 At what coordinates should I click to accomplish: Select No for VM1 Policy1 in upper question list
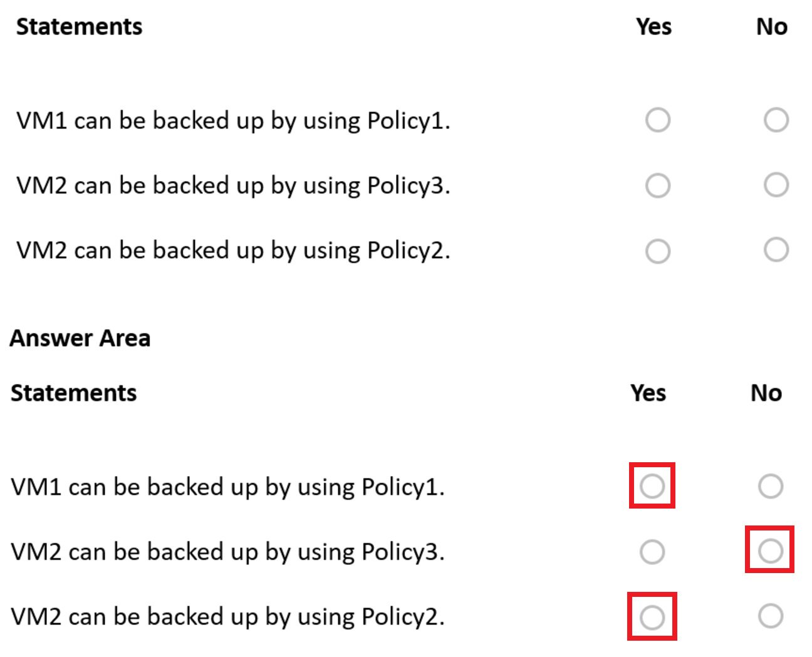(776, 120)
